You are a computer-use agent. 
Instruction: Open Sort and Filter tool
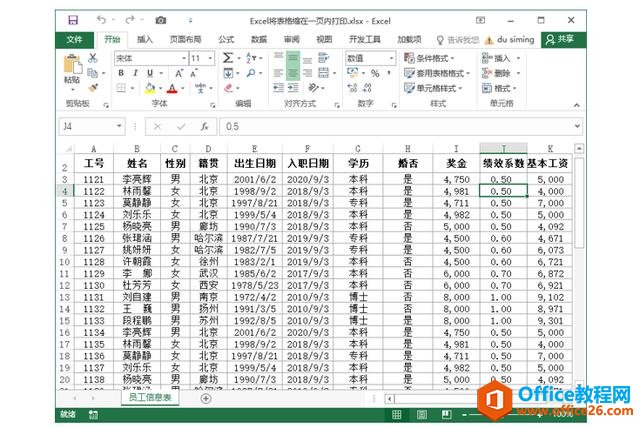pos(251,58)
